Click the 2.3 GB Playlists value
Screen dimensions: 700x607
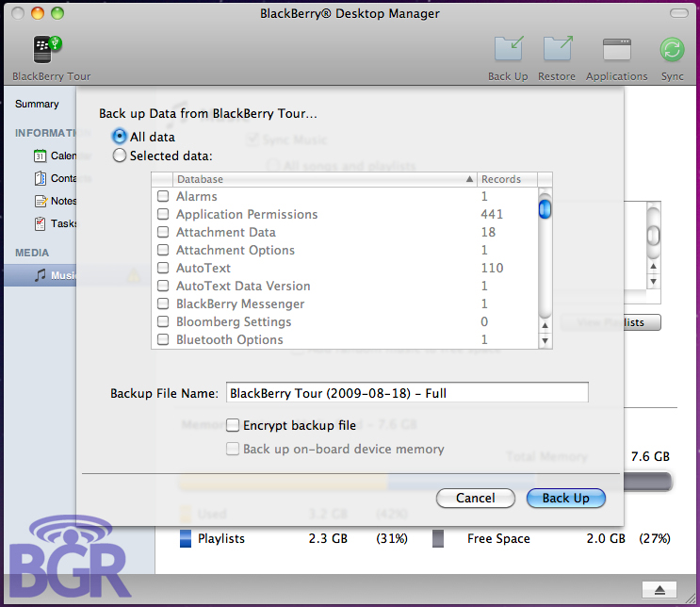click(328, 538)
